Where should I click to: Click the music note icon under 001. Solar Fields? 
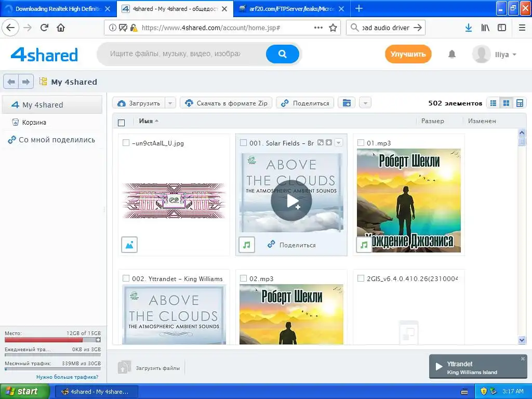pyautogui.click(x=247, y=245)
